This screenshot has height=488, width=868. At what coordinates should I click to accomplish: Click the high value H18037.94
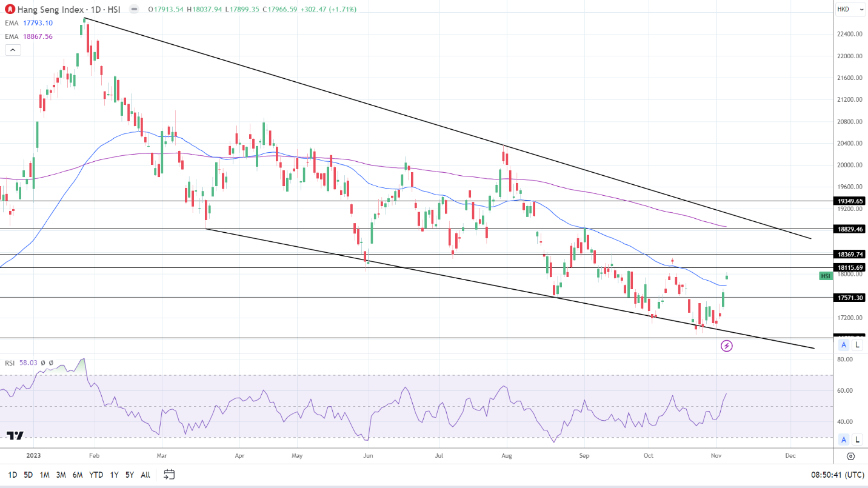[x=204, y=10]
